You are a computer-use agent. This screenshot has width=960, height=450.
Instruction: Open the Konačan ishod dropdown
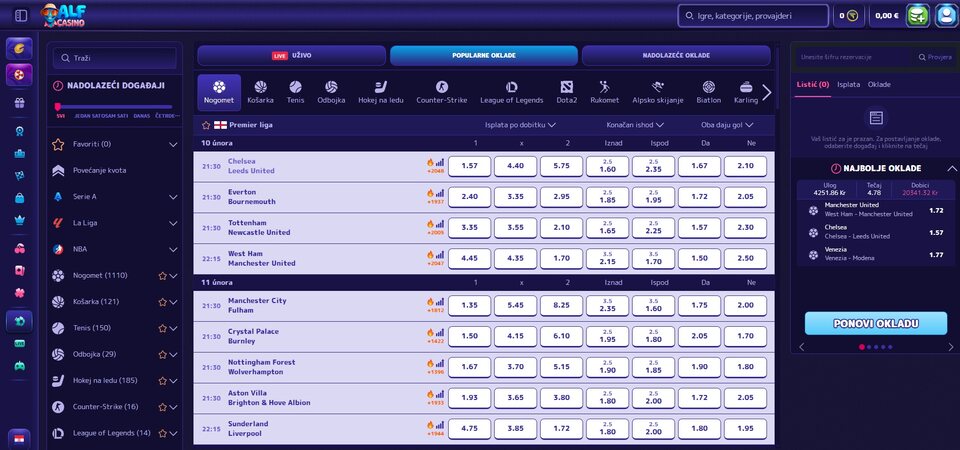pos(635,125)
